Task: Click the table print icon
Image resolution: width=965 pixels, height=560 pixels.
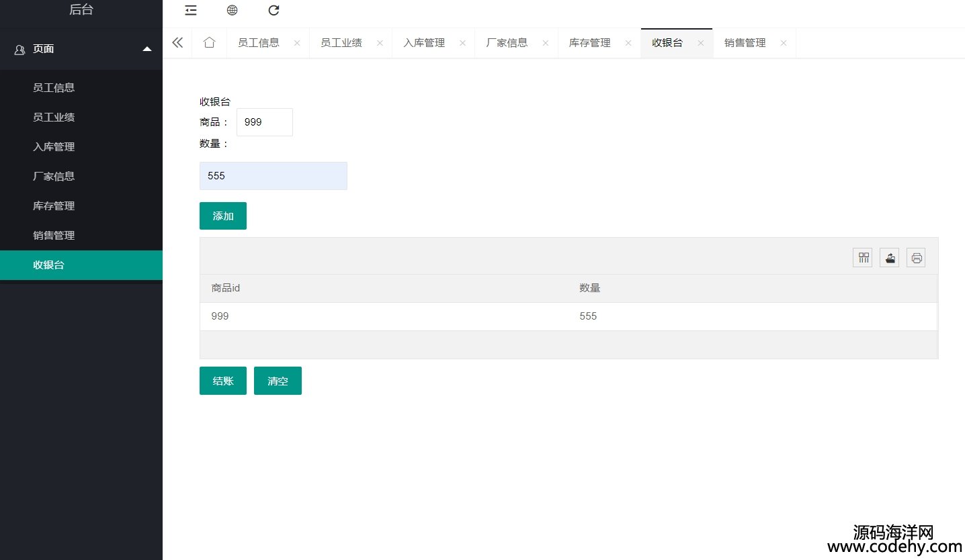Action: 916,258
